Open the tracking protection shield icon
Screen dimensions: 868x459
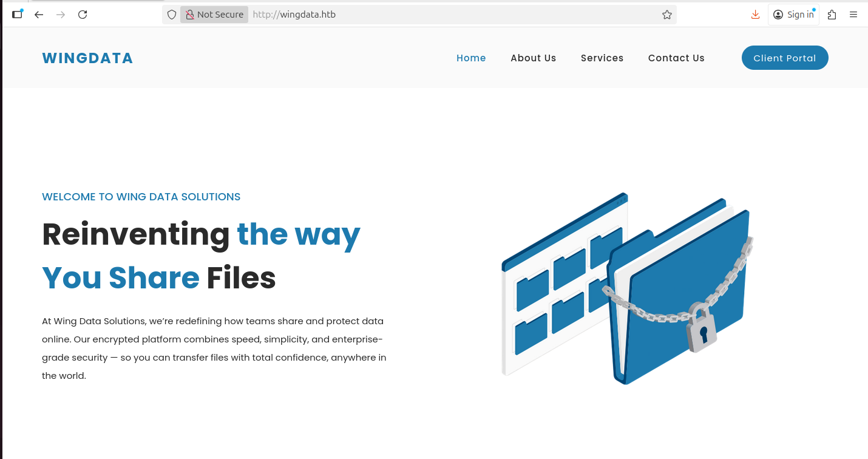point(172,15)
